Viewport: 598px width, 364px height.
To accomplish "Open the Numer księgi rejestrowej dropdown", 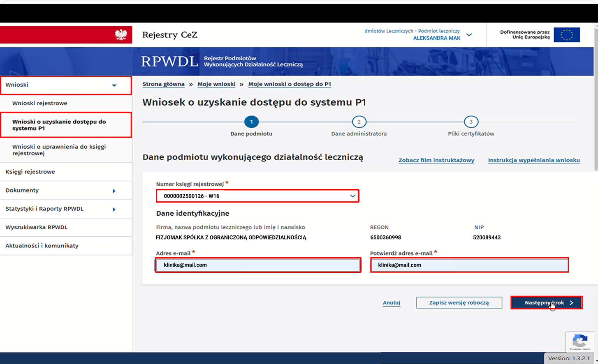I will click(257, 196).
